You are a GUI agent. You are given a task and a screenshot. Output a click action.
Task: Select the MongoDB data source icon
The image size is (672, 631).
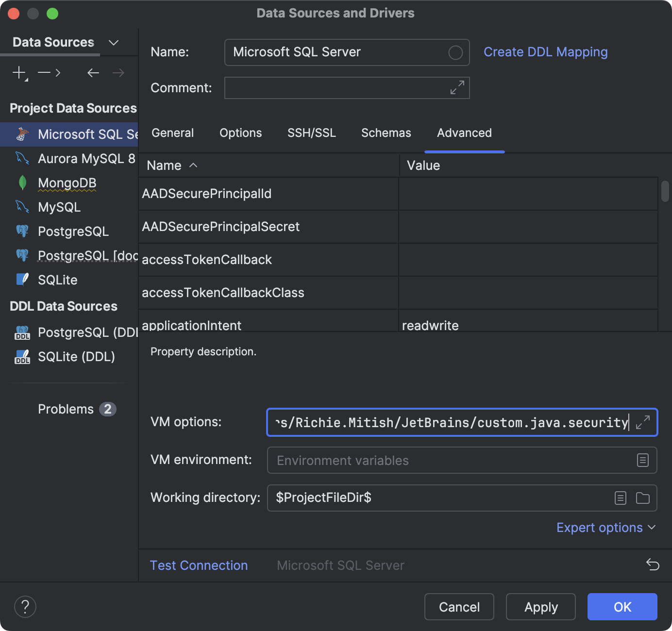(x=22, y=183)
